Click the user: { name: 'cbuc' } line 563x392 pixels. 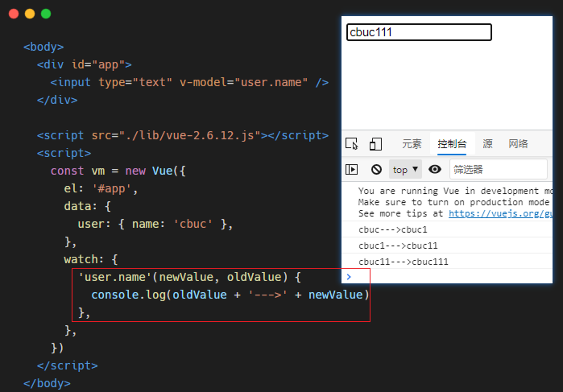coord(155,224)
